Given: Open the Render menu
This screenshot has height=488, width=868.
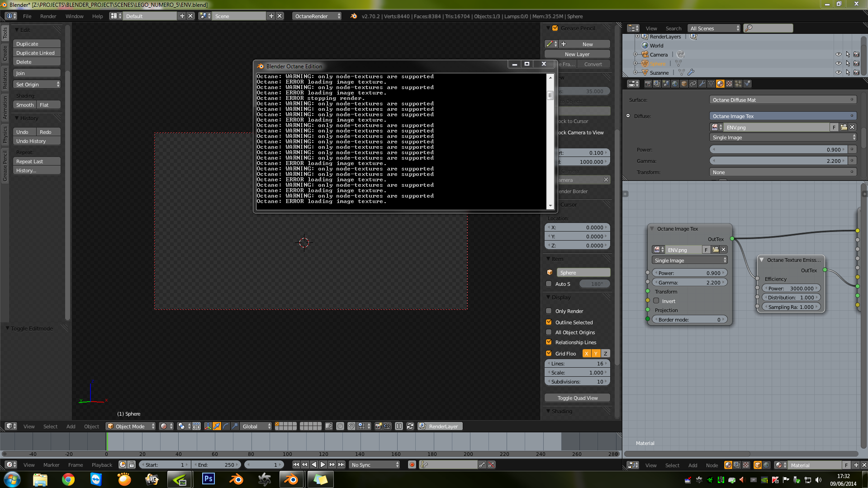Looking at the screenshot, I should coord(48,16).
